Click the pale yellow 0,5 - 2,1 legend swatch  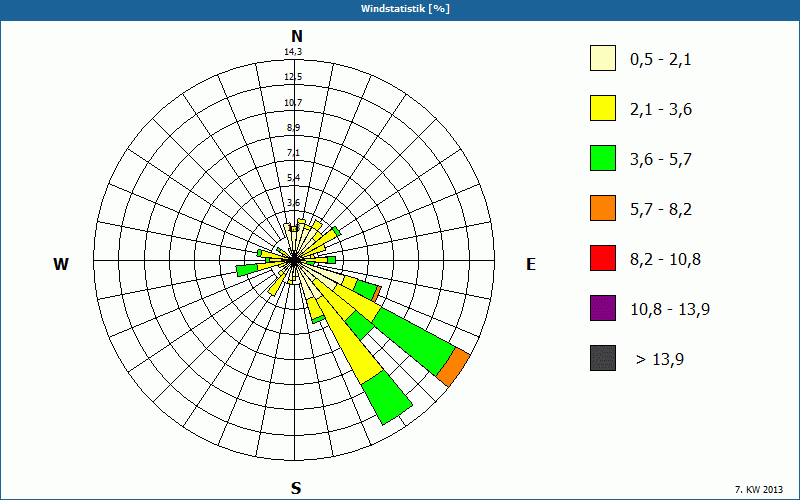click(603, 58)
